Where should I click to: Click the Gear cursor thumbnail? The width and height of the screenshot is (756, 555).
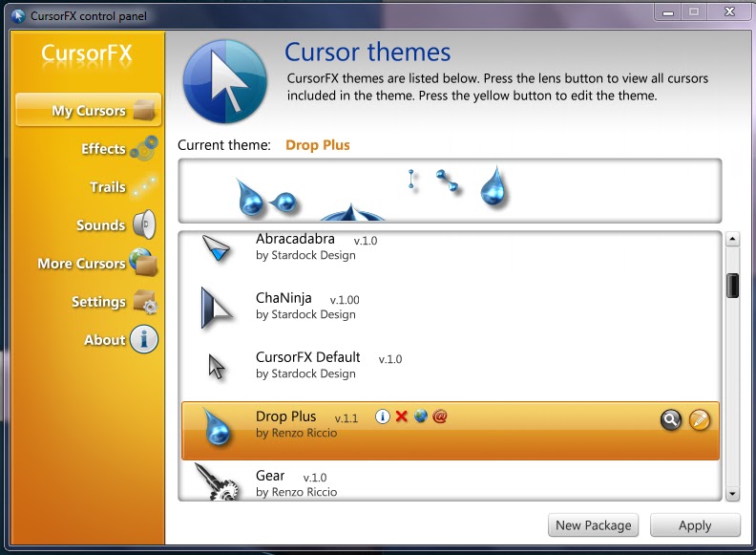(217, 481)
